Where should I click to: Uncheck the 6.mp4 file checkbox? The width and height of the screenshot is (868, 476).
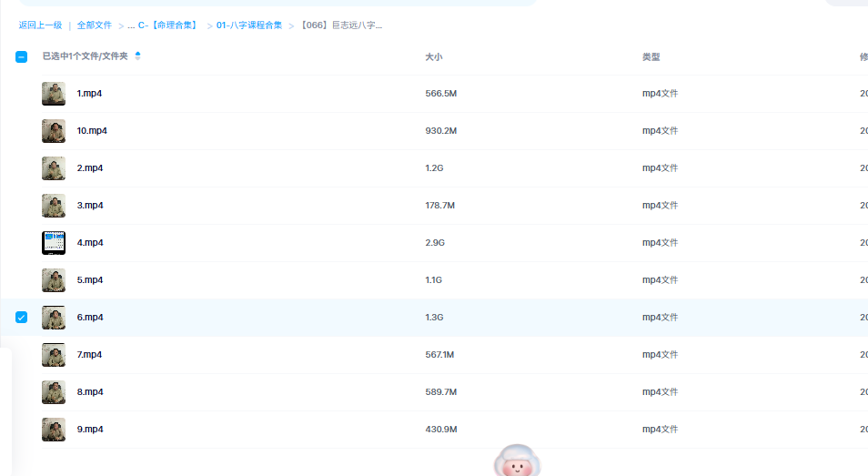pos(22,318)
